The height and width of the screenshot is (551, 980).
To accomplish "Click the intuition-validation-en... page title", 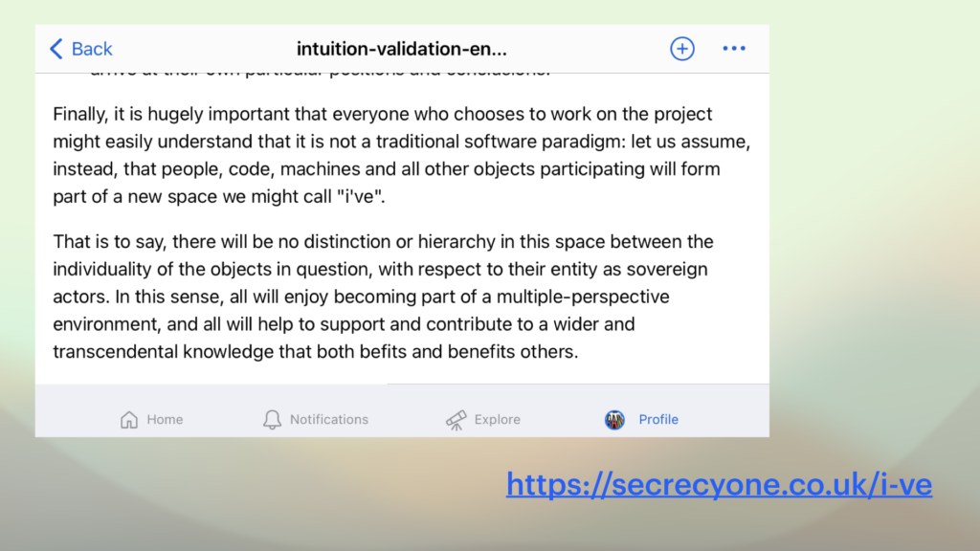I will point(401,49).
